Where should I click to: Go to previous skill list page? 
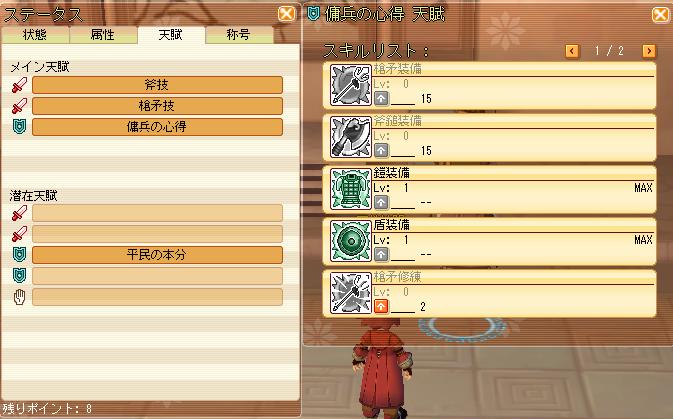click(572, 51)
